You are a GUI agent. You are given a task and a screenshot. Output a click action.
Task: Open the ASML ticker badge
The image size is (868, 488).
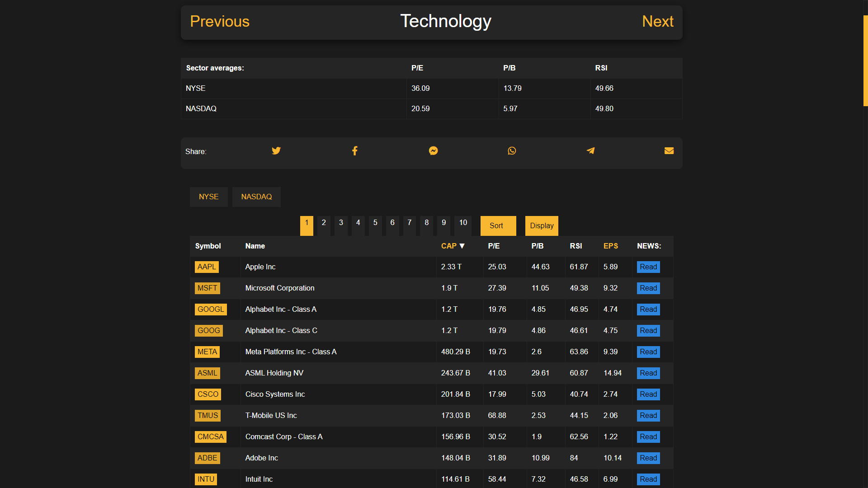click(207, 373)
